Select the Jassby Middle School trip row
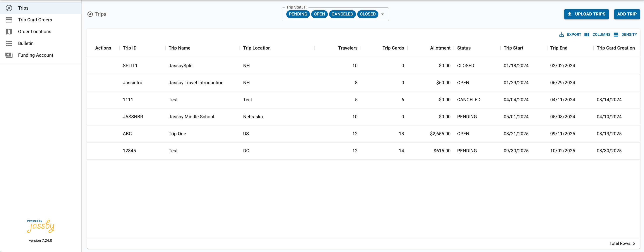This screenshot has height=252, width=644. pos(363,117)
